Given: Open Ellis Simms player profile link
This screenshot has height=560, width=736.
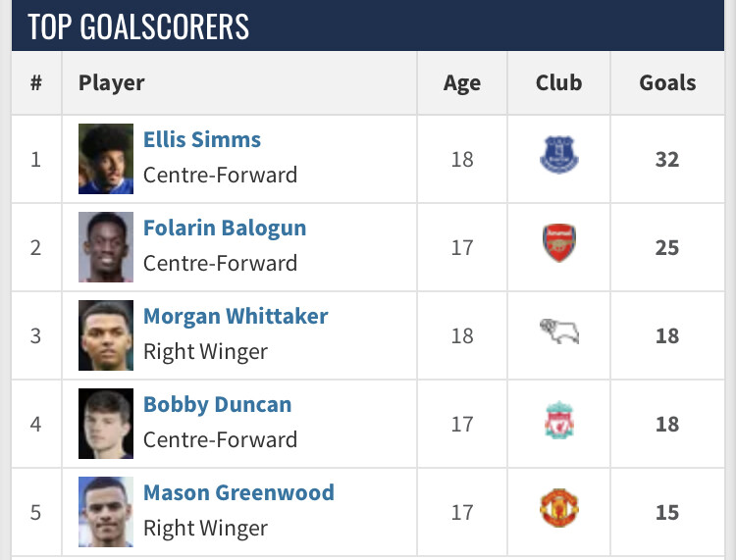Looking at the screenshot, I should pyautogui.click(x=202, y=140).
